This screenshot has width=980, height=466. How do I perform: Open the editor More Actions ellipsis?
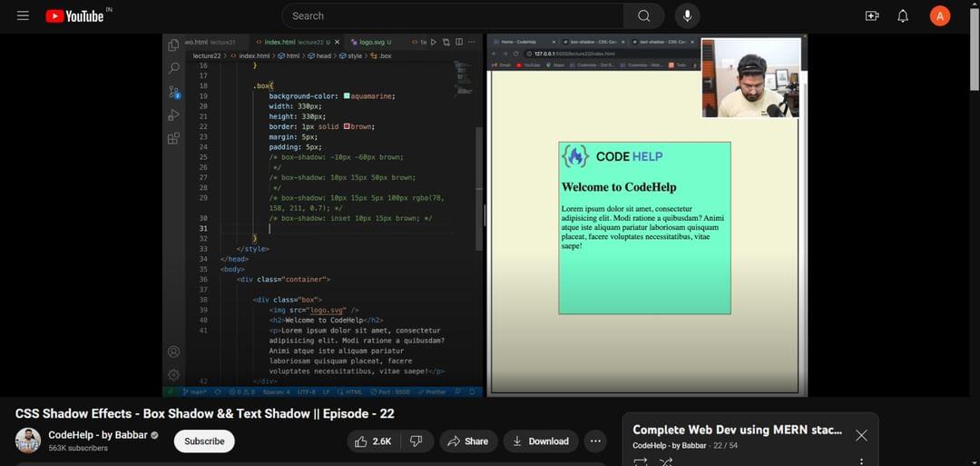(472, 42)
